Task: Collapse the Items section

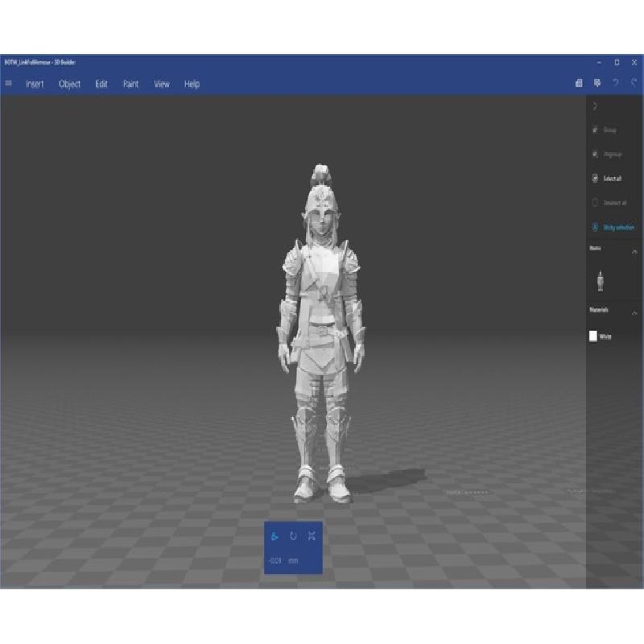Action: [x=634, y=252]
